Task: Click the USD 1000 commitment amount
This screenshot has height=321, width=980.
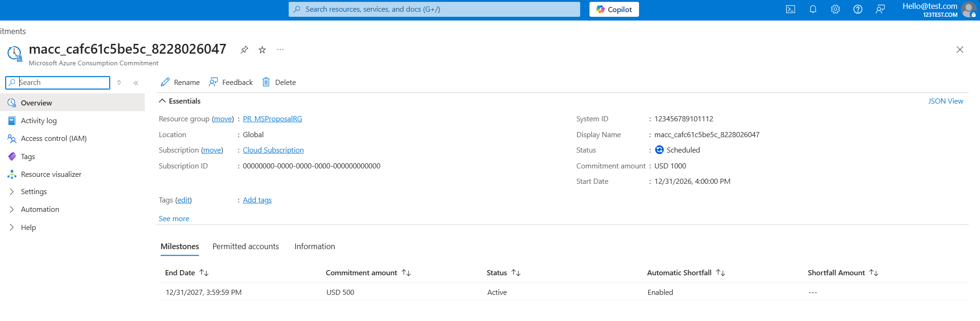Action: (670, 166)
